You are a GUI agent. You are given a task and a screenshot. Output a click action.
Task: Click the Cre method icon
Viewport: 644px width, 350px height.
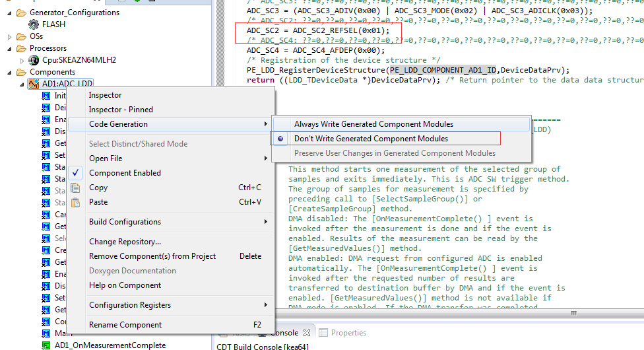[46, 250]
